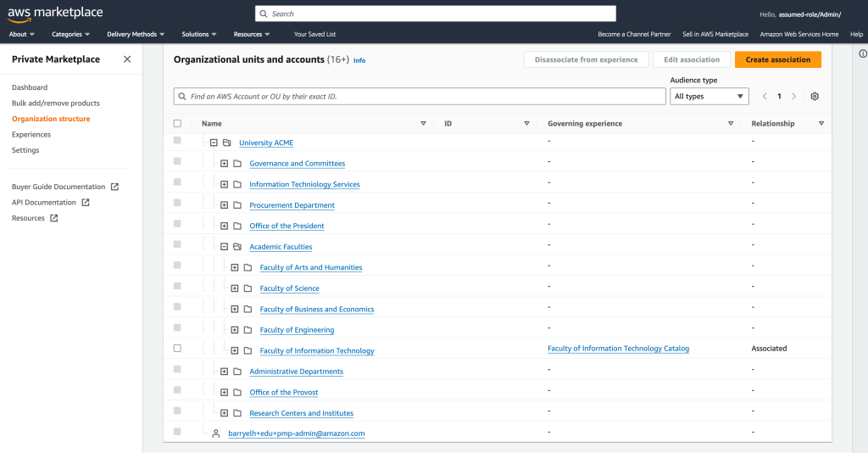Click external link icon next to Resources
Image resolution: width=868 pixels, height=453 pixels.
53,218
